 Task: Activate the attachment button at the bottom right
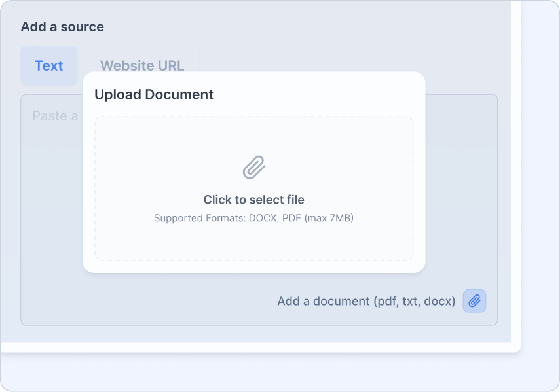[x=474, y=301]
